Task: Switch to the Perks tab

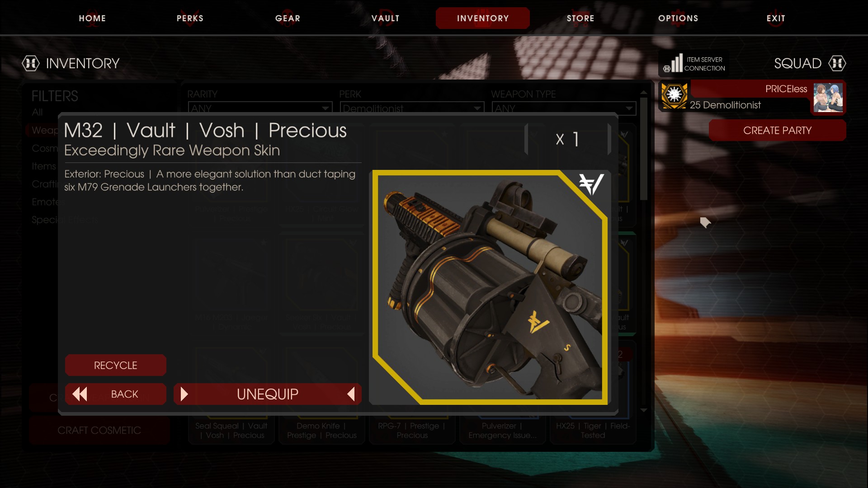Action: coord(190,18)
